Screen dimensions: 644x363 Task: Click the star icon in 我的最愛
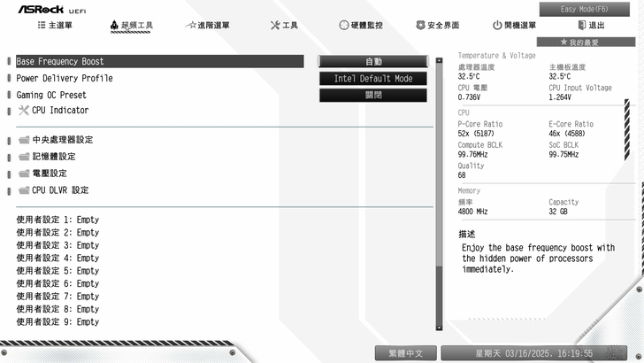(563, 42)
